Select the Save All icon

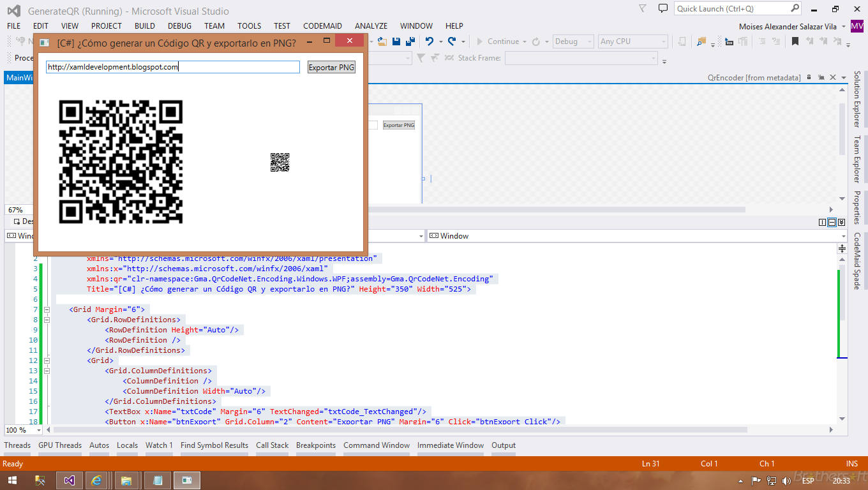click(x=412, y=41)
